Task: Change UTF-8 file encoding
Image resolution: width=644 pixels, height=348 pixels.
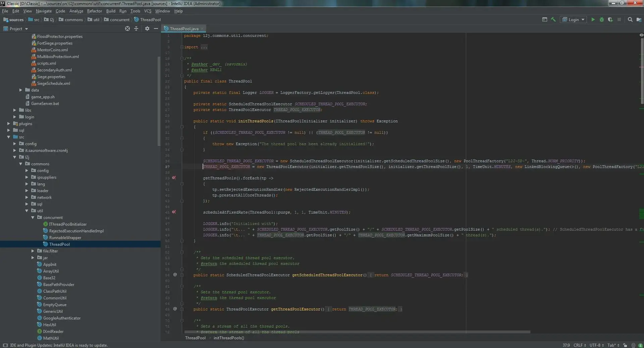Action: [x=596, y=345]
